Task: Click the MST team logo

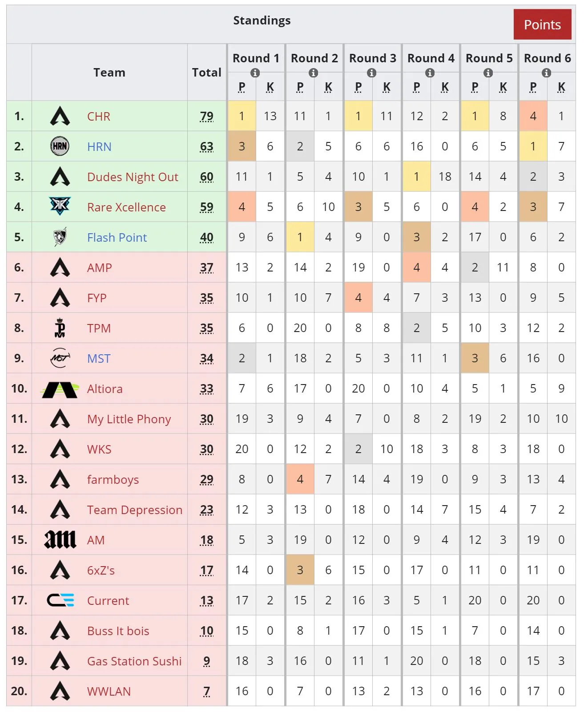Action: click(x=60, y=358)
